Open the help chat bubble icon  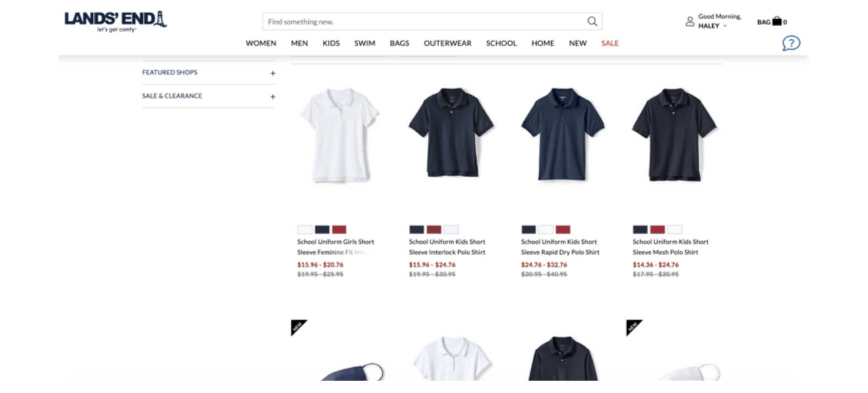(791, 43)
